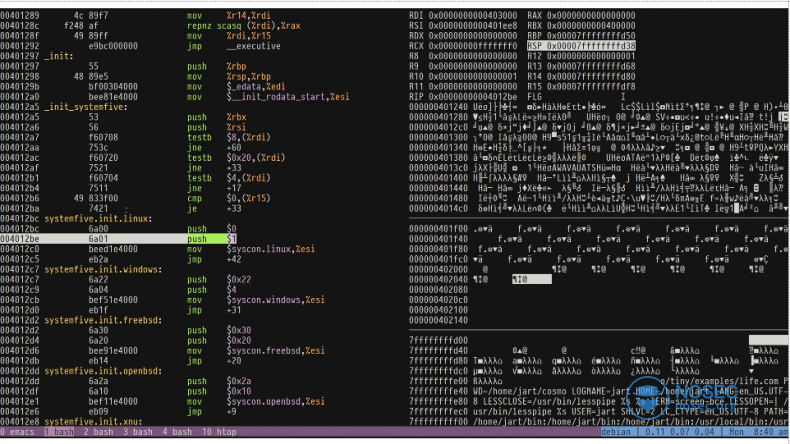Switch to tmux window 0 emacs
Image resolution: width=790 pixels, height=444 pixels.
(x=18, y=432)
